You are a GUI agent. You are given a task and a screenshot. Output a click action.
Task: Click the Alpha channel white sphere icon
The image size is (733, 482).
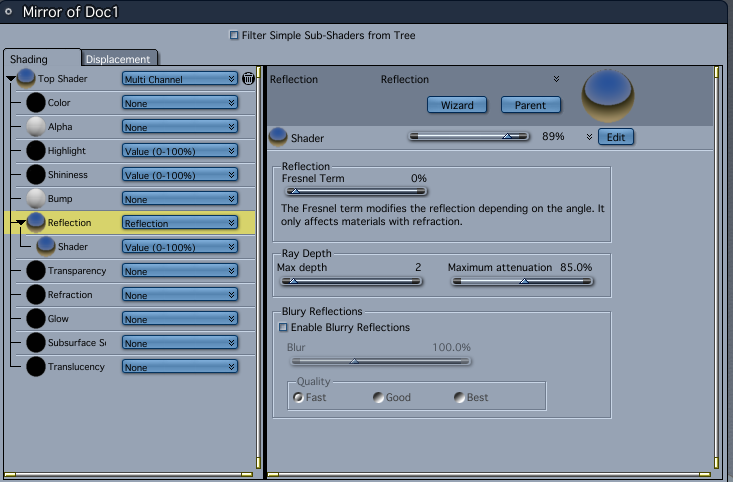(36, 126)
